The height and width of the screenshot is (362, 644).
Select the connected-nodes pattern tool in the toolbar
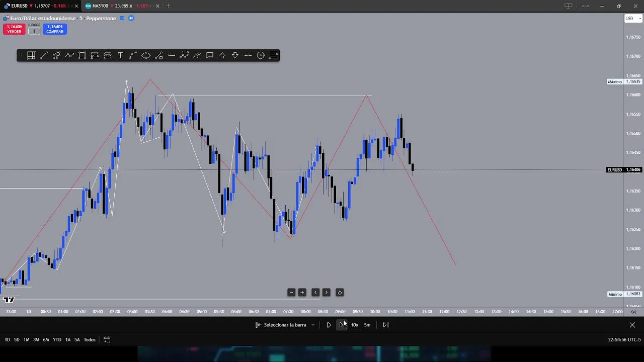point(57,55)
